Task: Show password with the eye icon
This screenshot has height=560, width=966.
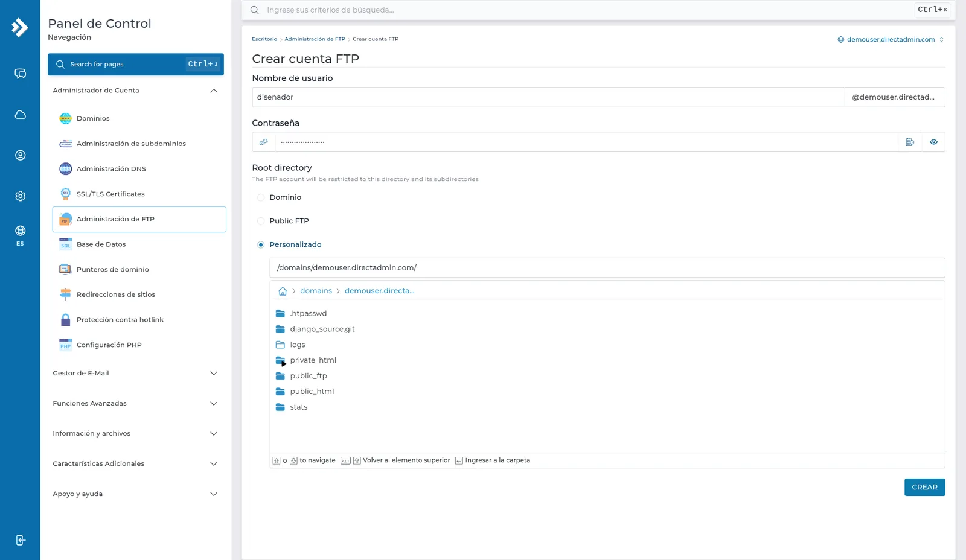Action: (x=933, y=142)
